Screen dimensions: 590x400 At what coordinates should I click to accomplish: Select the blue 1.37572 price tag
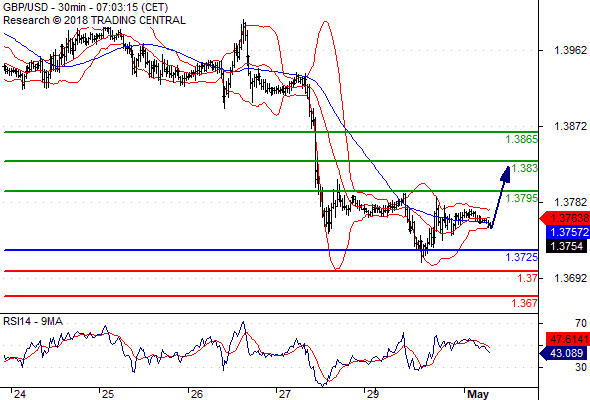[x=567, y=232]
